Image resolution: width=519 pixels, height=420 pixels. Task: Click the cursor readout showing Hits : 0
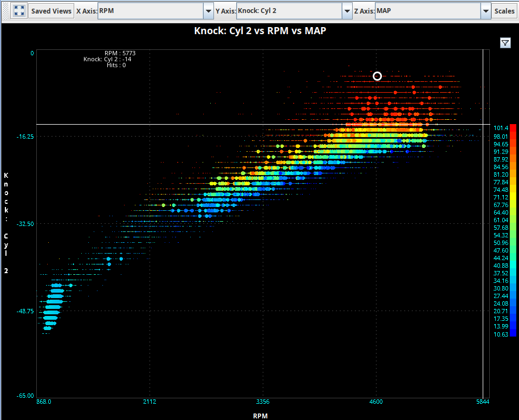(x=116, y=65)
